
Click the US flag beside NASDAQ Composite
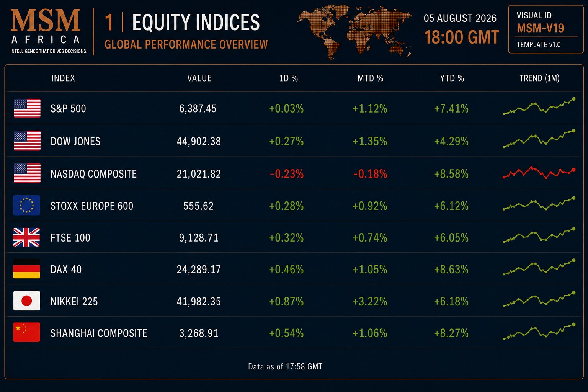27,173
